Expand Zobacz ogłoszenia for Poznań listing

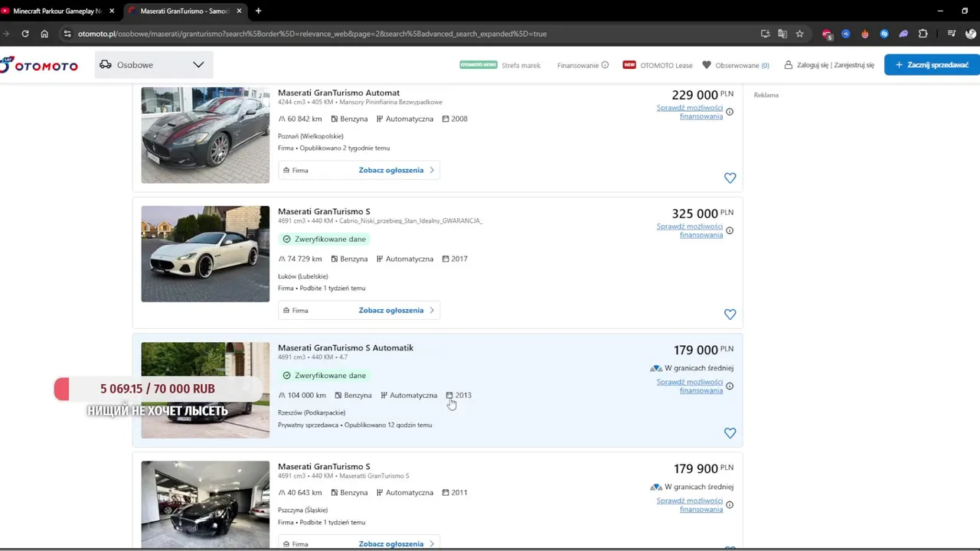point(359,170)
